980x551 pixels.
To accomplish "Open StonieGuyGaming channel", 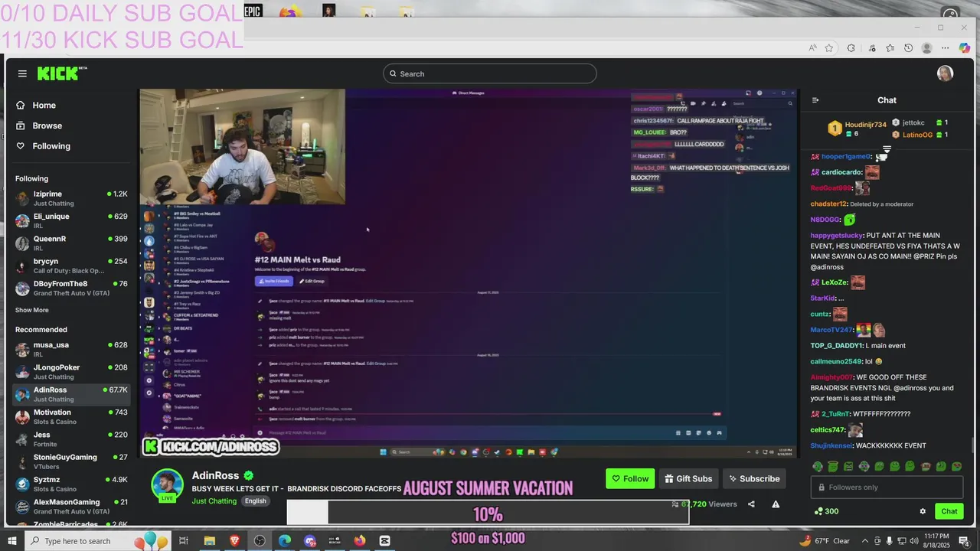I will (71, 461).
